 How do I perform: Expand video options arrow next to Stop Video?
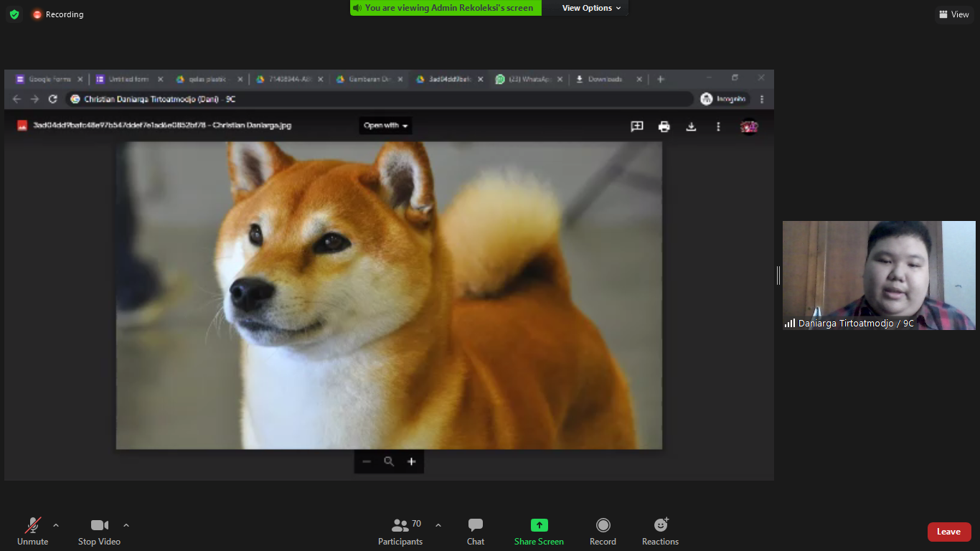(x=126, y=525)
